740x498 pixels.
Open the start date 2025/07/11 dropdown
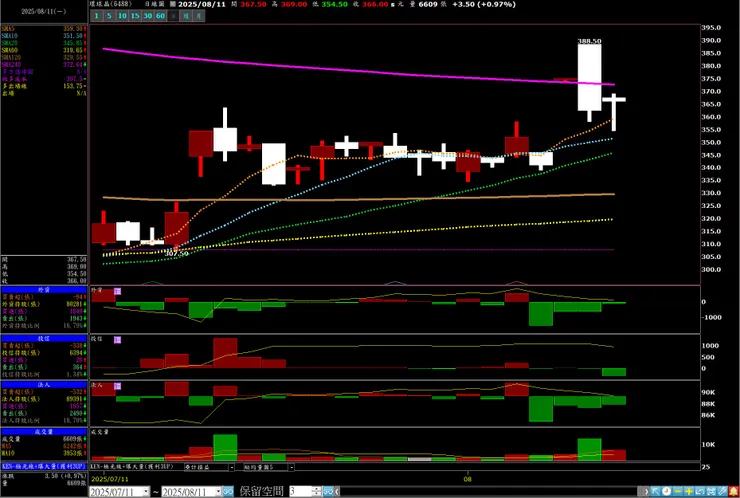[x=146, y=491]
